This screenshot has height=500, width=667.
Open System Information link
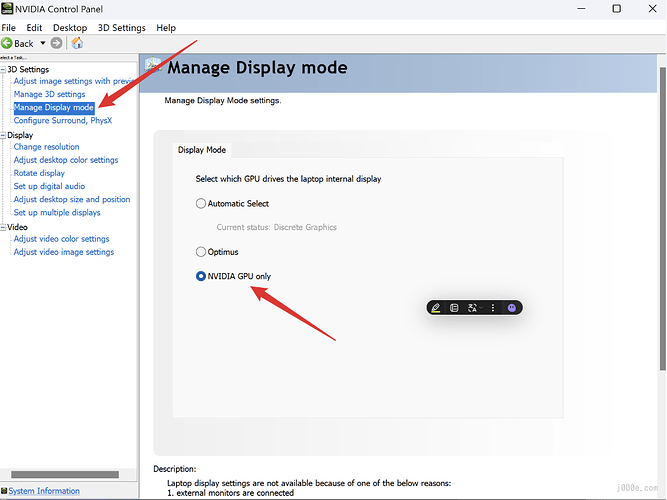44,491
